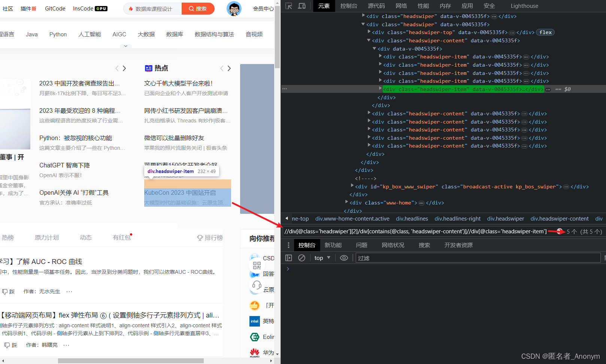Toggle the device toolbar icon
This screenshot has height=364, width=606.
click(x=302, y=6)
